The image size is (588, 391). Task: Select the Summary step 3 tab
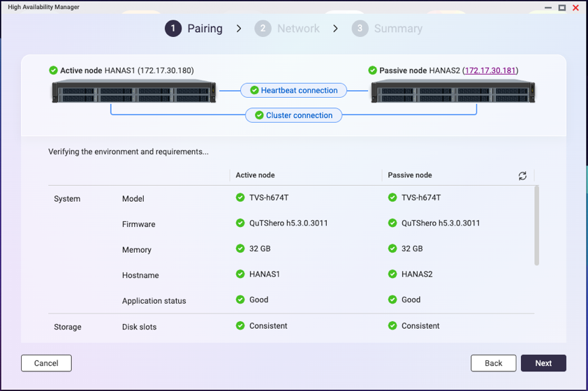(x=387, y=29)
